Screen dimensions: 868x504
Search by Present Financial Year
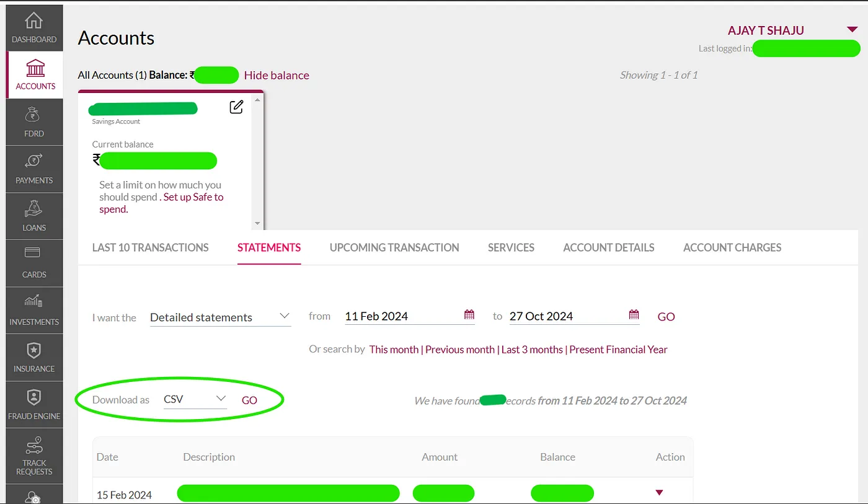pos(618,350)
